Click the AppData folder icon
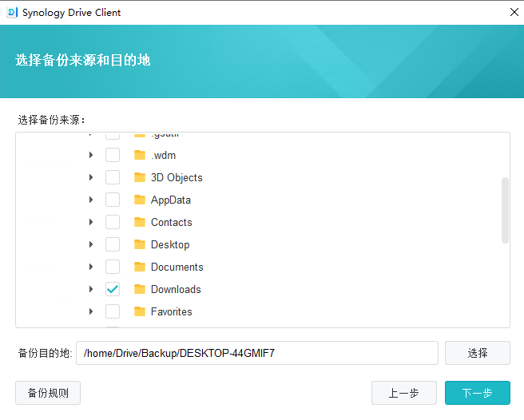The height and width of the screenshot is (420, 524). pyautogui.click(x=140, y=200)
